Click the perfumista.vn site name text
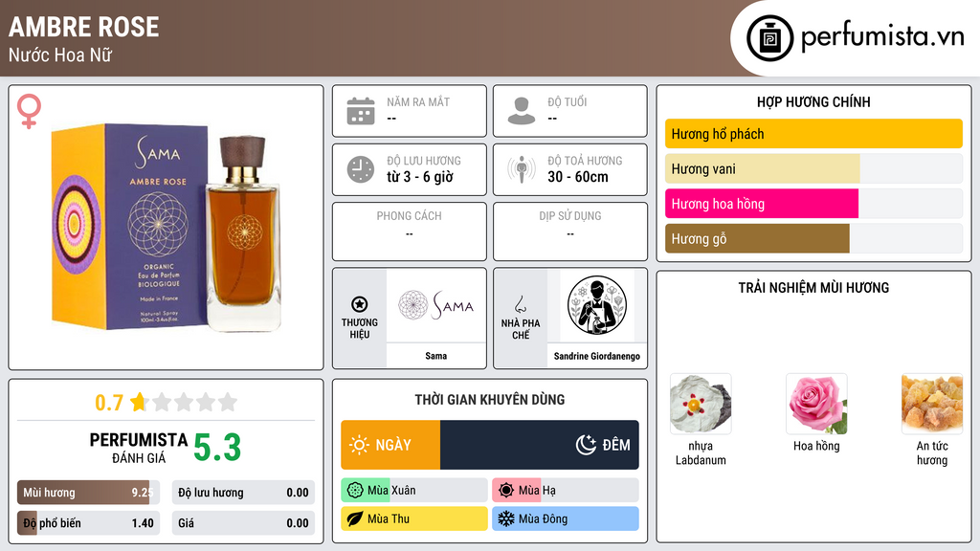980x551 pixels. [x=882, y=37]
